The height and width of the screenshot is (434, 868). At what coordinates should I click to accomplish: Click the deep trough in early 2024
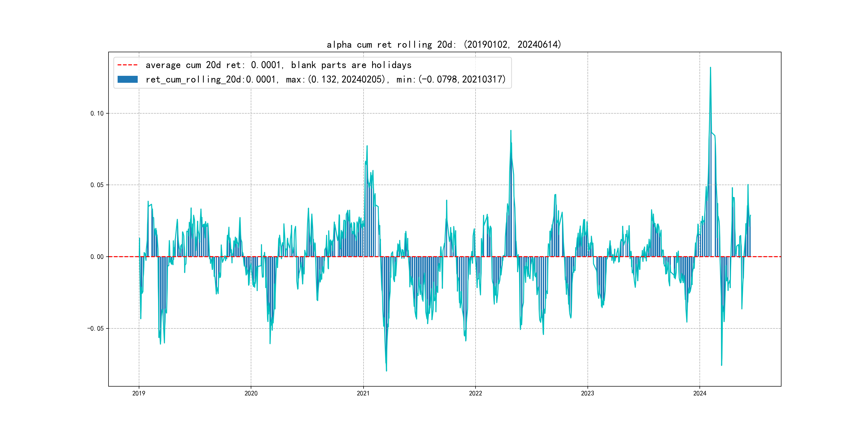[721, 365]
